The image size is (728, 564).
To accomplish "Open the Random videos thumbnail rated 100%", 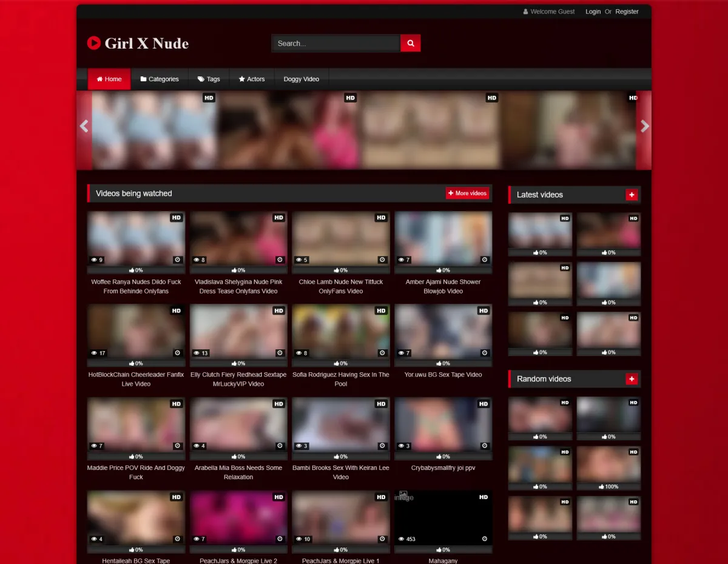I will coord(608,464).
